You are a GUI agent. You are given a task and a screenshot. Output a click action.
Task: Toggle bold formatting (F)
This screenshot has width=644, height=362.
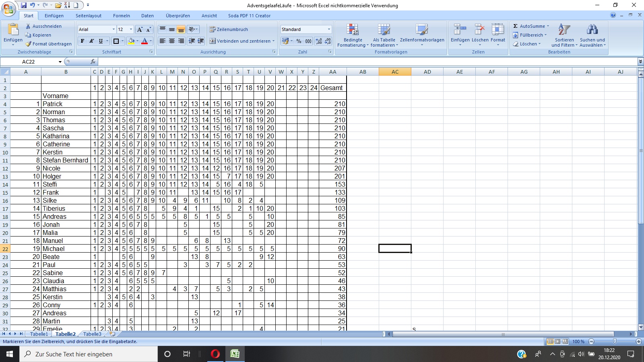coord(83,41)
